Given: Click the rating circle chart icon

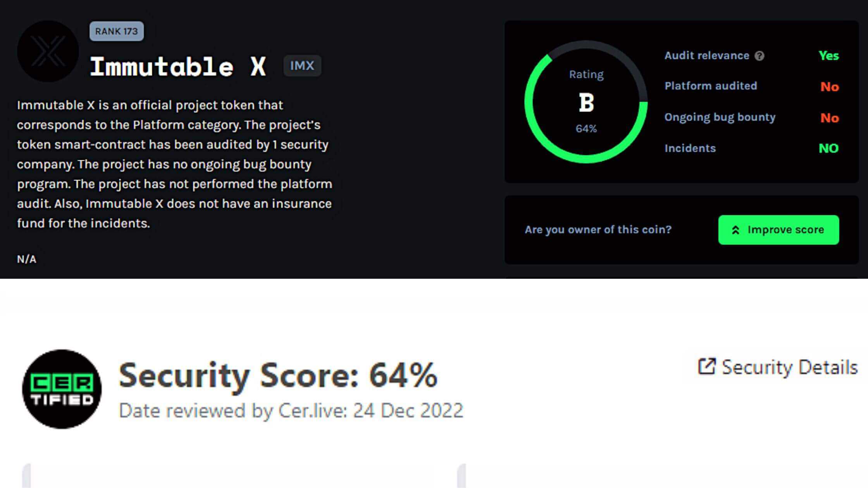Looking at the screenshot, I should pyautogui.click(x=586, y=101).
